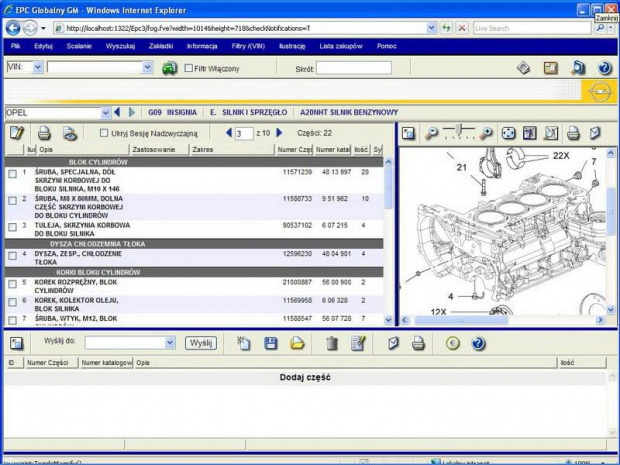Tick checkbox for part 11588733

(x=13, y=200)
